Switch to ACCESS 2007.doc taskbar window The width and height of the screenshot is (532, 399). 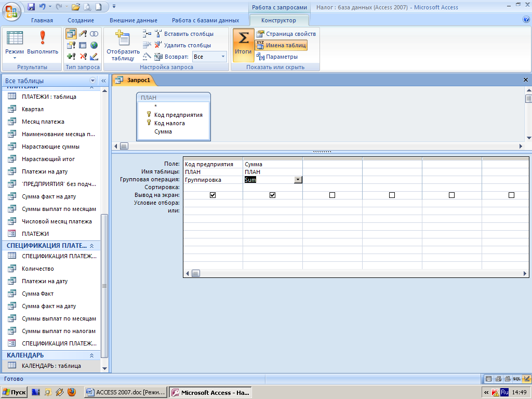pos(126,392)
